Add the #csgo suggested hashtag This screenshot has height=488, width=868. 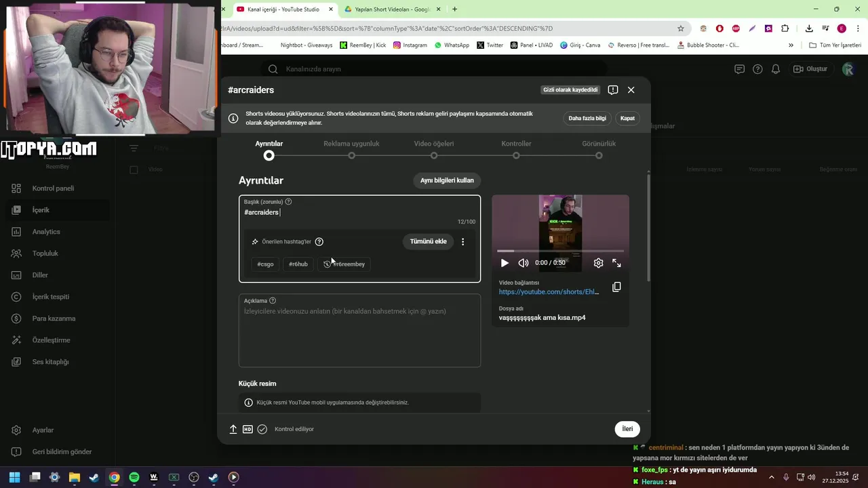[265, 264]
